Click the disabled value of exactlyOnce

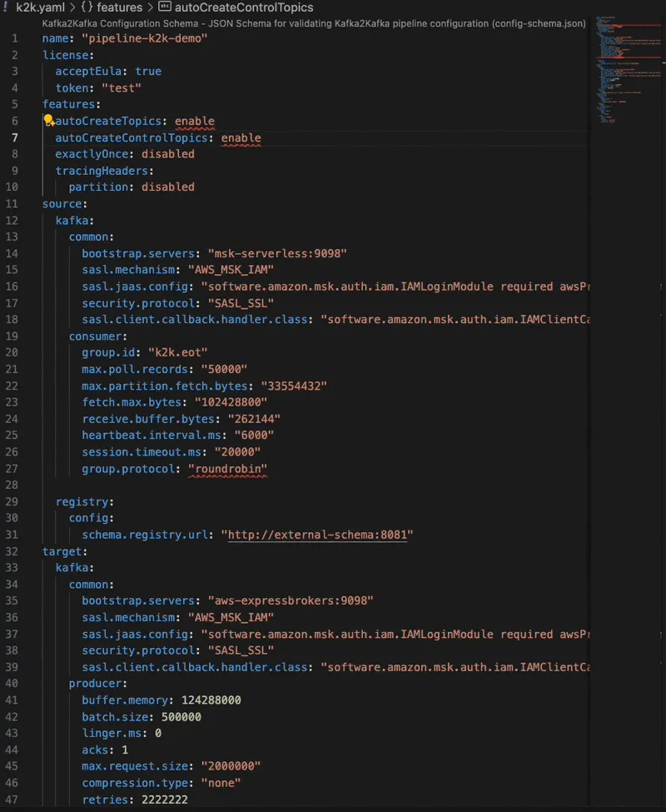click(170, 153)
